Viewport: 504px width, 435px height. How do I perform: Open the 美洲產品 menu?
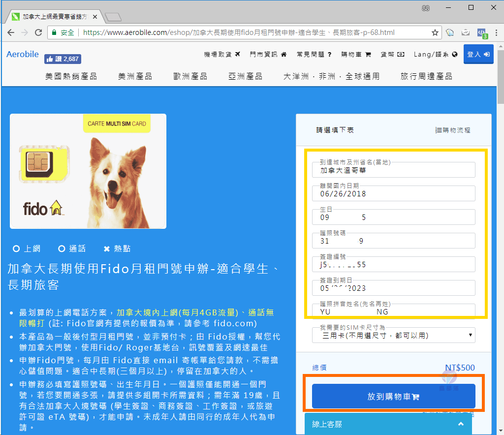pyautogui.click(x=135, y=76)
